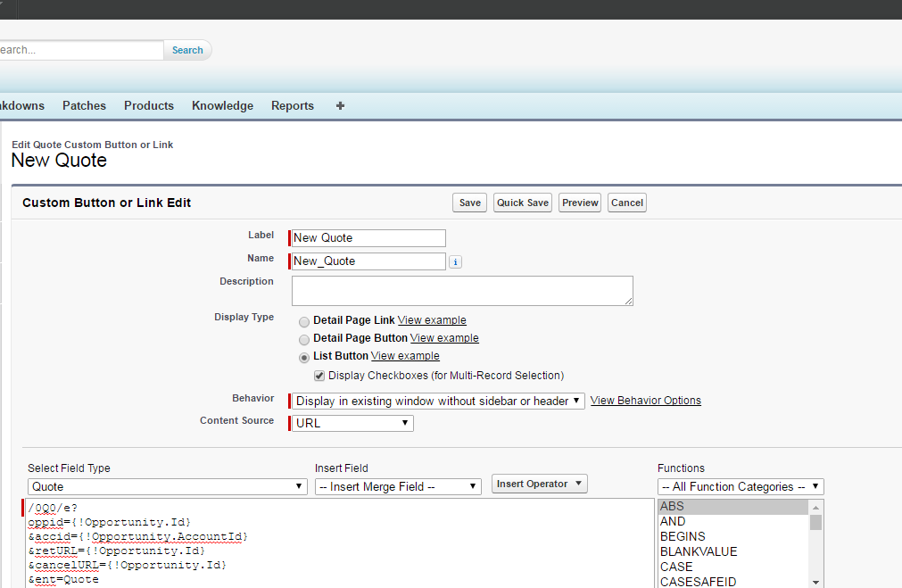Expand the Content Source URL dropdown
This screenshot has width=902, height=588.
coord(352,423)
